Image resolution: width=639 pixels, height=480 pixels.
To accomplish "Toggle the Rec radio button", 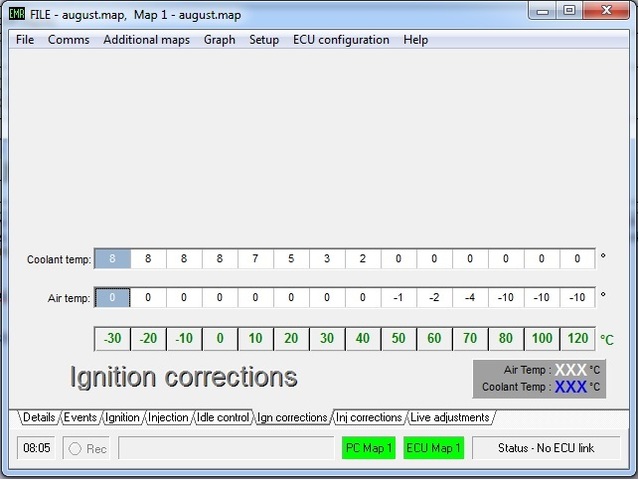I will pos(75,449).
